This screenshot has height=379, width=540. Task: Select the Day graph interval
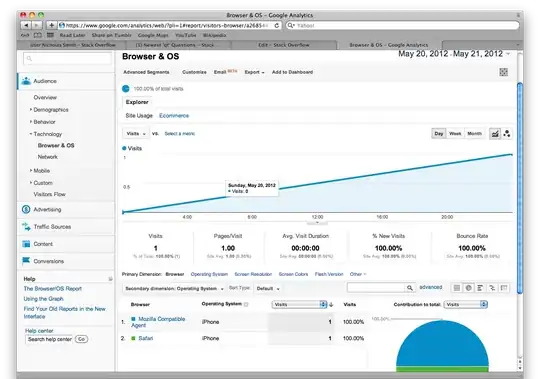[438, 134]
